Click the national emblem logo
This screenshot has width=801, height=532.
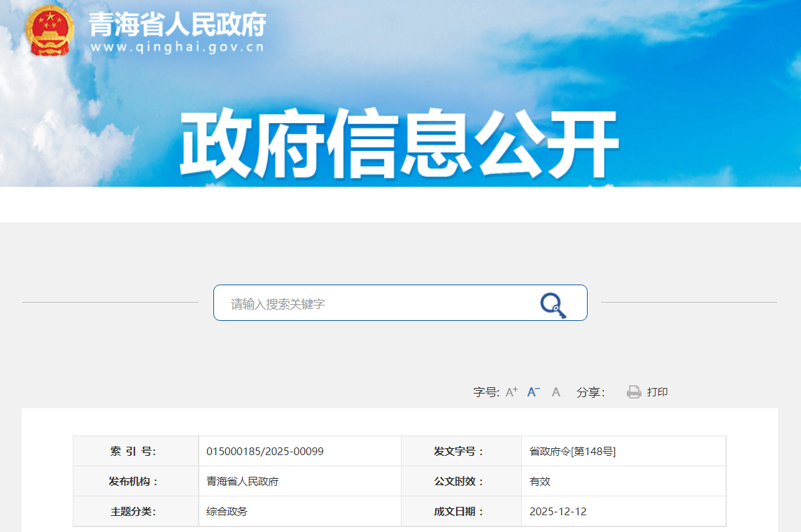(50, 31)
